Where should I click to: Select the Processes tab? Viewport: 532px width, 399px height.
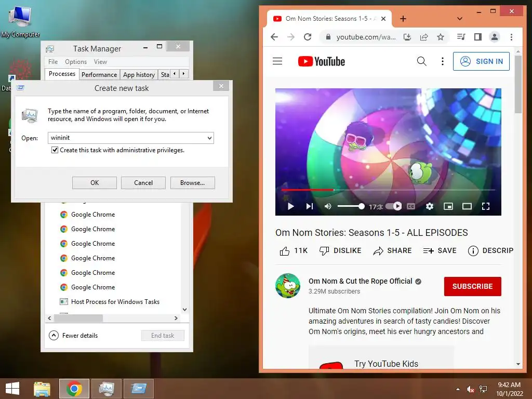pos(62,74)
